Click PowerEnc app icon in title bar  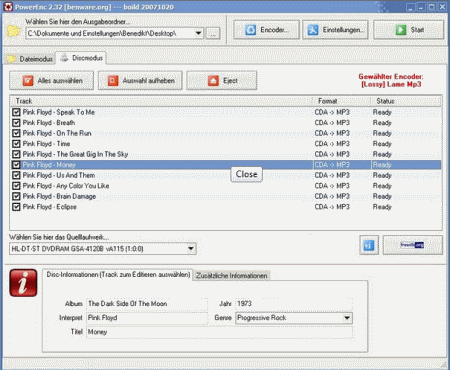point(8,7)
